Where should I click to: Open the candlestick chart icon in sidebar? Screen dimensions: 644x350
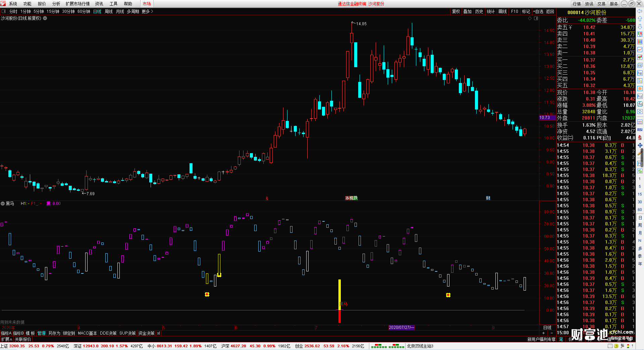[640, 57]
